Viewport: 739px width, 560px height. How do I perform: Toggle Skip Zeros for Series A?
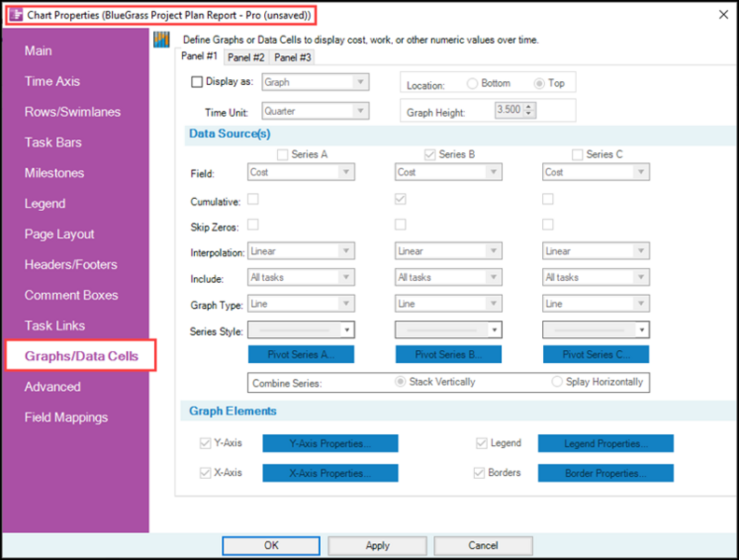click(x=253, y=224)
